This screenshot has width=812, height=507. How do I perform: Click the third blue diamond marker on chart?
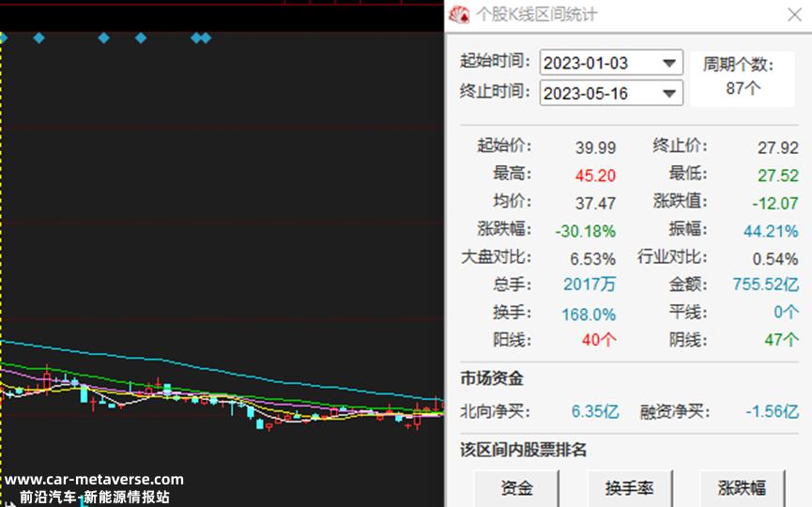click(103, 38)
